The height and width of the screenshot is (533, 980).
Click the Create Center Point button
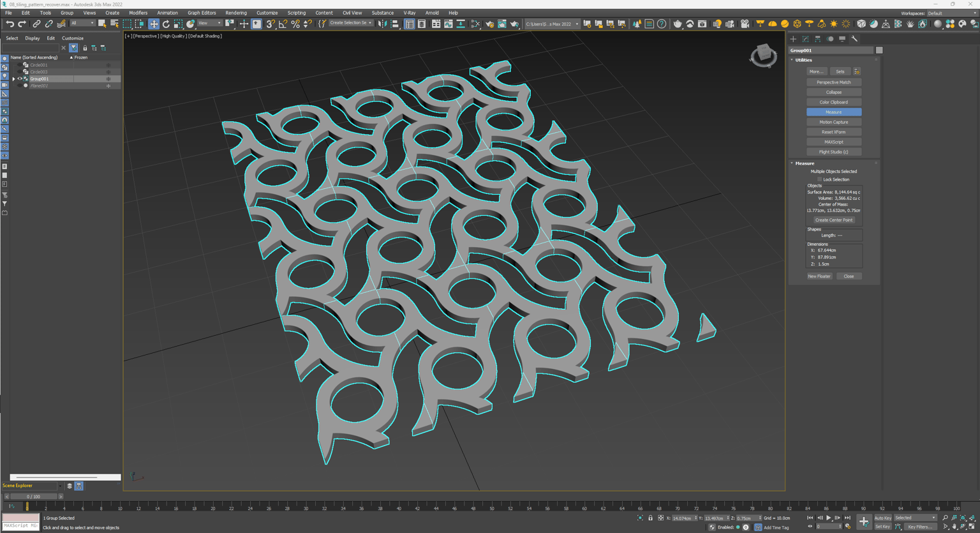(833, 220)
